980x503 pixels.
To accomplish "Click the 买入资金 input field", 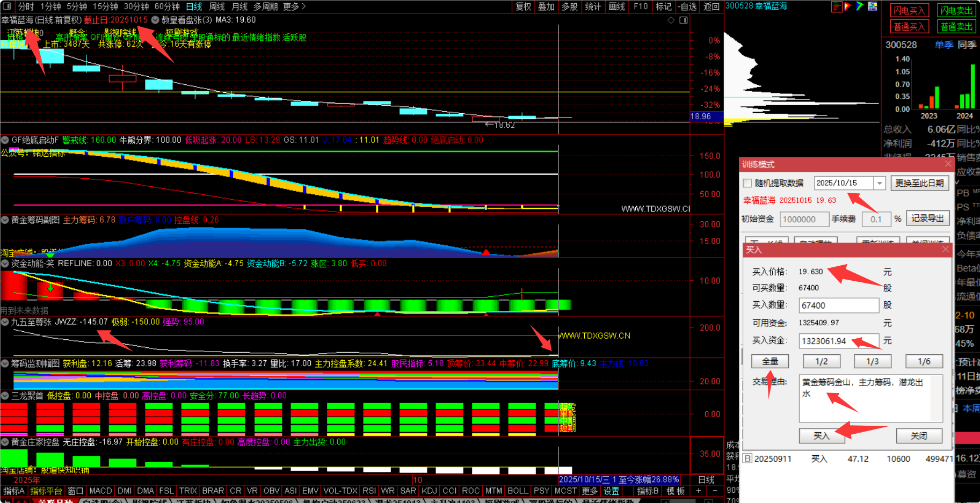I will (x=839, y=341).
